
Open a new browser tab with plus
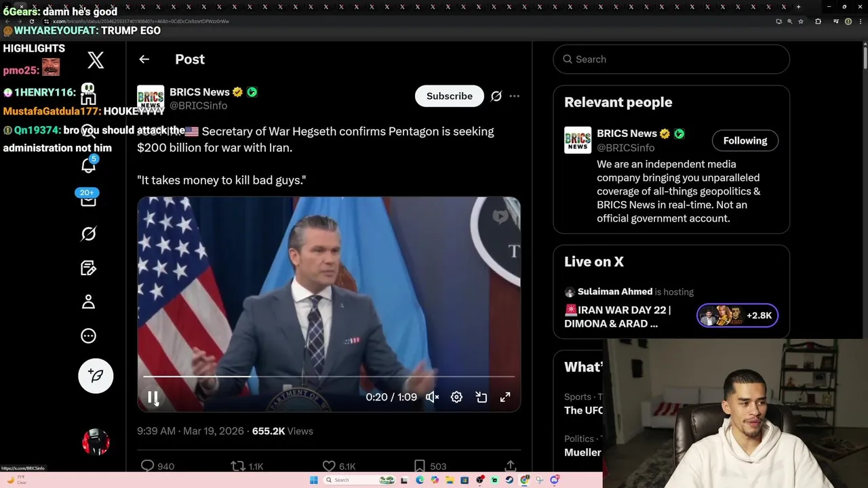[x=798, y=7]
